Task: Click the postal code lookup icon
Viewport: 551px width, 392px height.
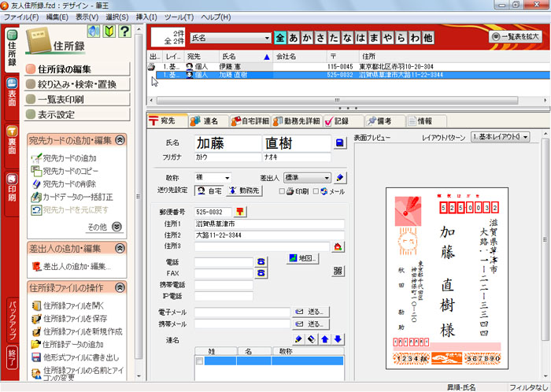Action: [241, 211]
